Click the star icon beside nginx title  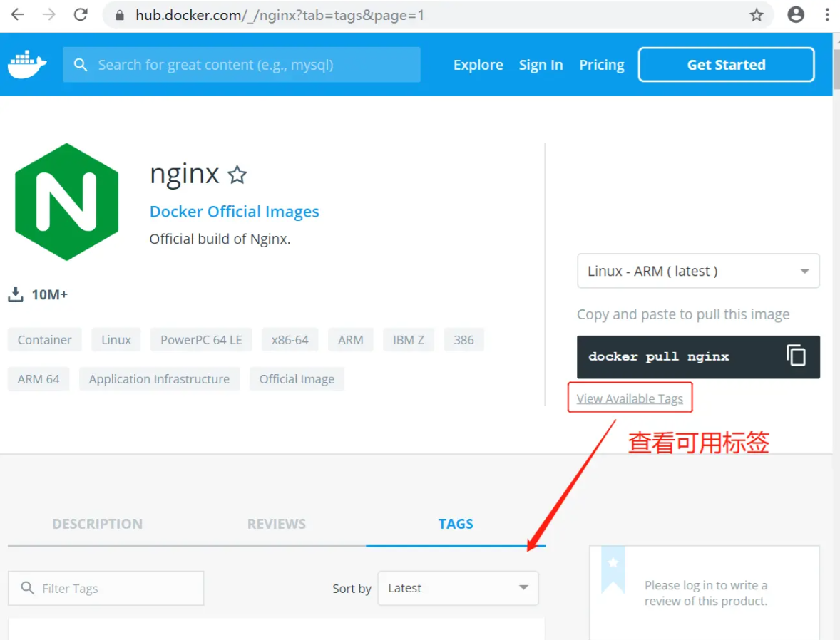point(237,175)
